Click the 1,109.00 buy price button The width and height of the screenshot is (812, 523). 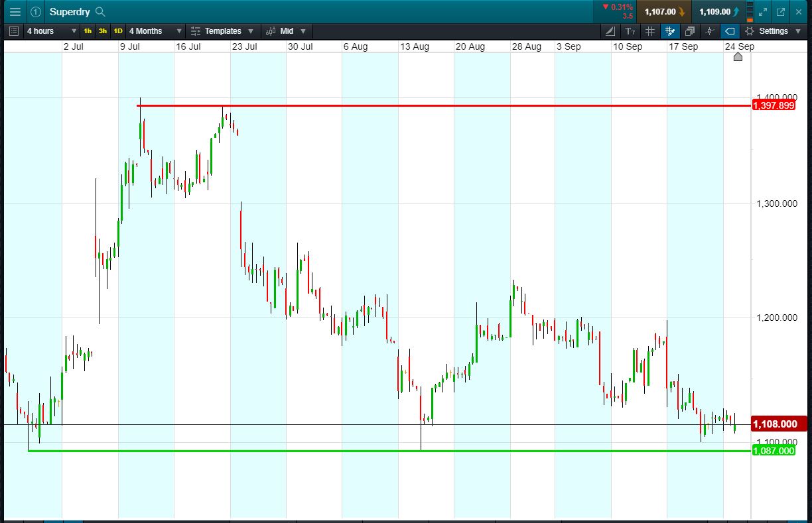(718, 12)
